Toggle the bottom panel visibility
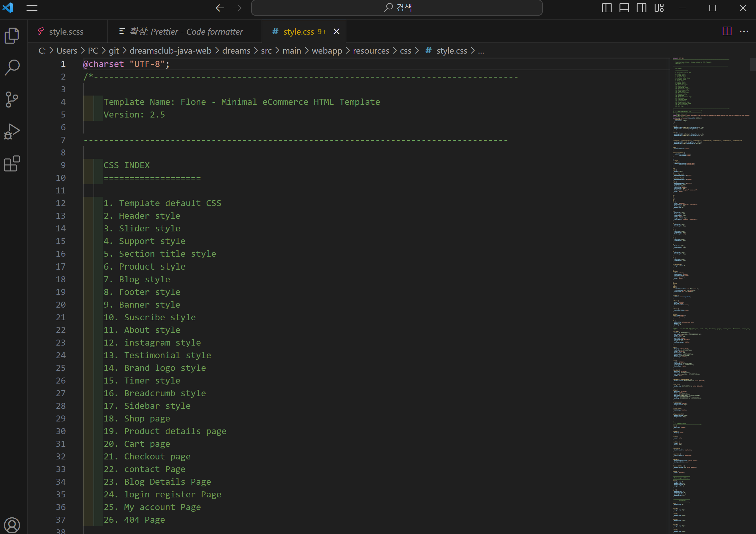The image size is (756, 534). pyautogui.click(x=624, y=8)
